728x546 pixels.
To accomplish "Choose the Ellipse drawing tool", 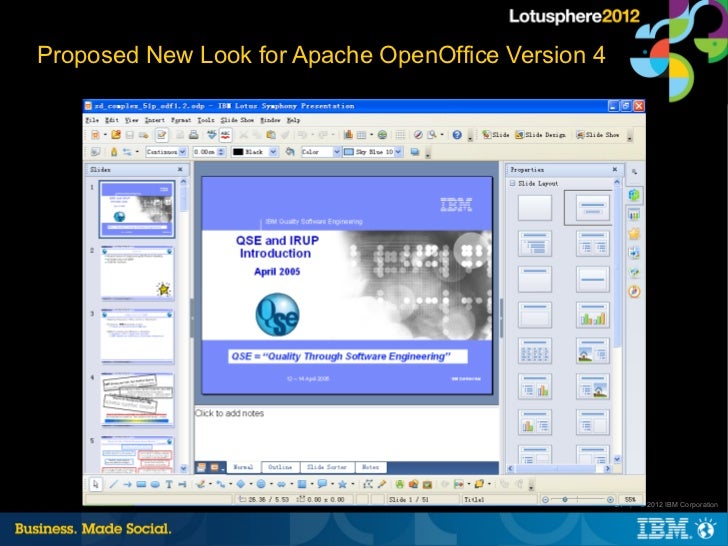I will (x=155, y=484).
